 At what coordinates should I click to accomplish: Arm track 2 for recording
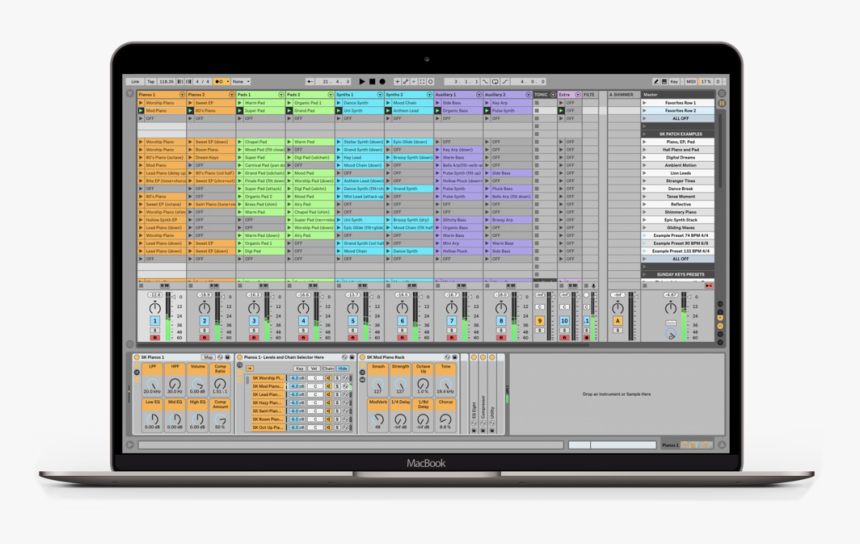click(204, 337)
